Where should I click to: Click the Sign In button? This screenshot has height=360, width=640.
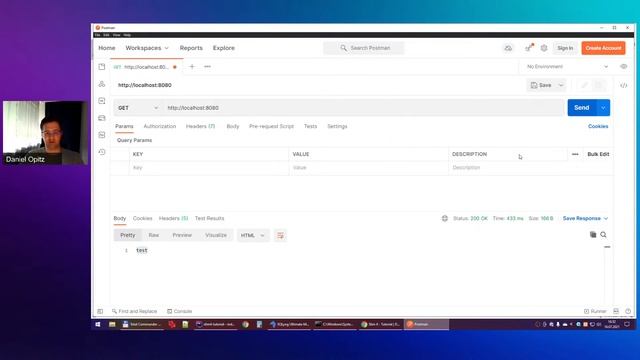pyautogui.click(x=565, y=48)
